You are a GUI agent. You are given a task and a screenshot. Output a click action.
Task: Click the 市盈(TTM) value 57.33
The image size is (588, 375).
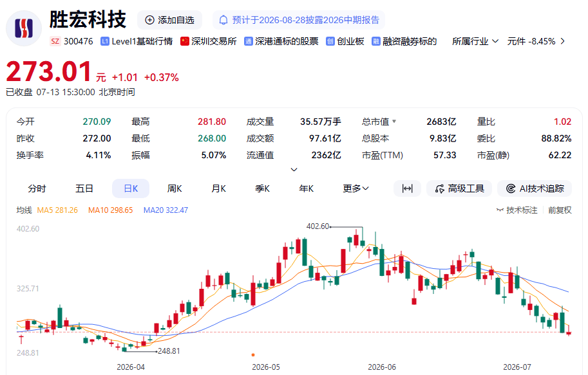445,155
